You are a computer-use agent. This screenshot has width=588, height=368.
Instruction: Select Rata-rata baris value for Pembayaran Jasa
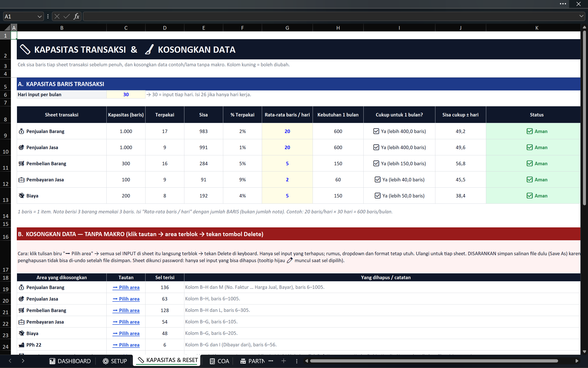click(287, 180)
